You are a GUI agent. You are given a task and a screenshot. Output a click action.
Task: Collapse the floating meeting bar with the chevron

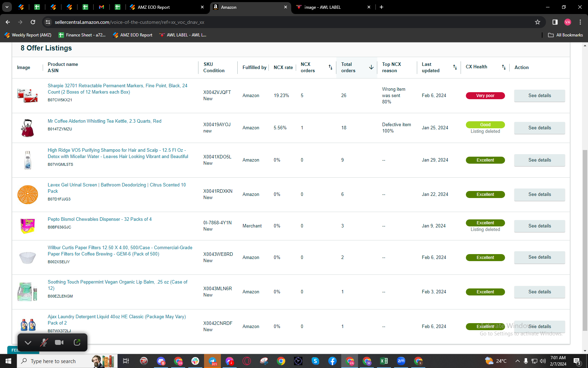28,342
